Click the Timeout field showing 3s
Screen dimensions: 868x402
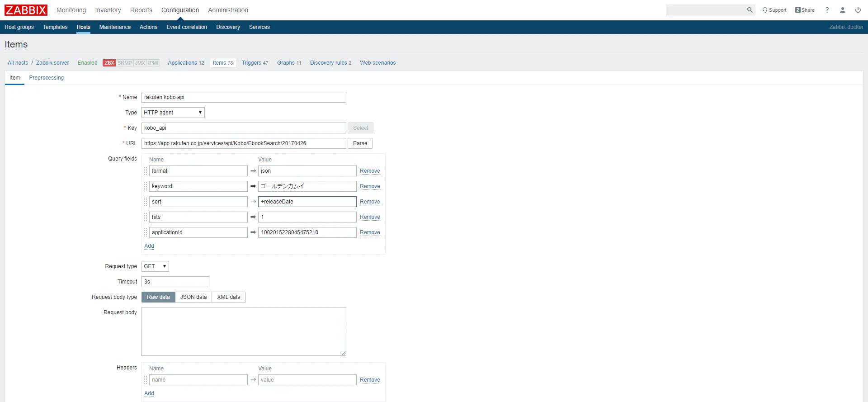[x=175, y=282]
